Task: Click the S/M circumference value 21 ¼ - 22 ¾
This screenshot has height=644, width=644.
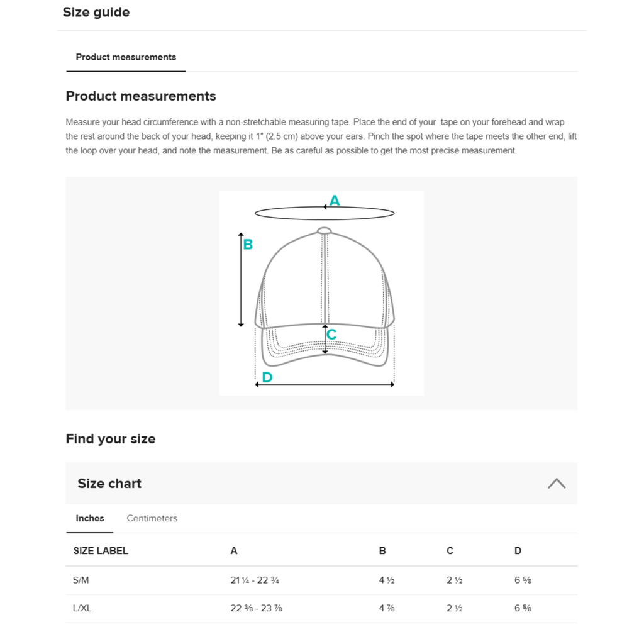Action: (x=255, y=580)
